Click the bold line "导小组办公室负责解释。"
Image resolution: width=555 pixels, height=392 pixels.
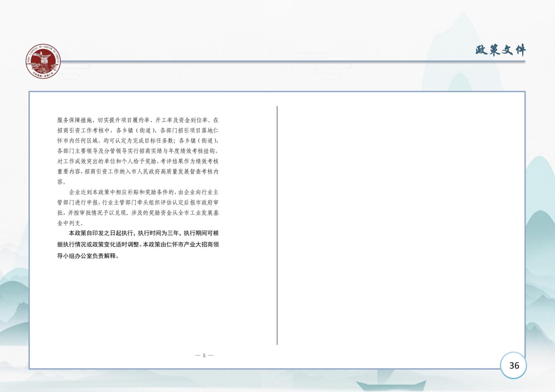pyautogui.click(x=88, y=256)
